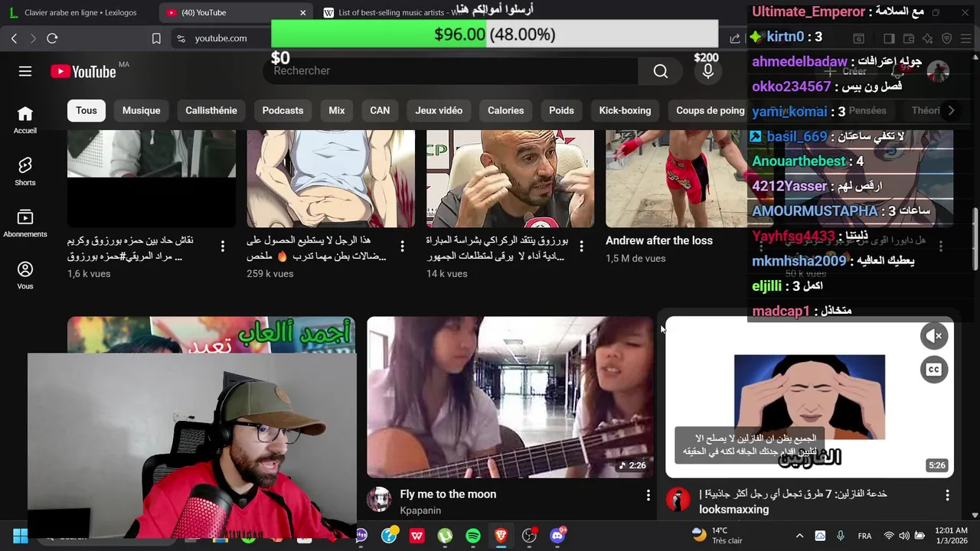Play the Fly me to the moon guitar thumbnail
Image resolution: width=980 pixels, height=551 pixels.
click(510, 397)
